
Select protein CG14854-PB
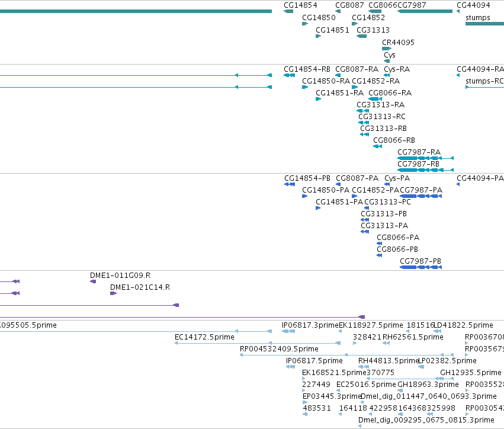point(290,184)
